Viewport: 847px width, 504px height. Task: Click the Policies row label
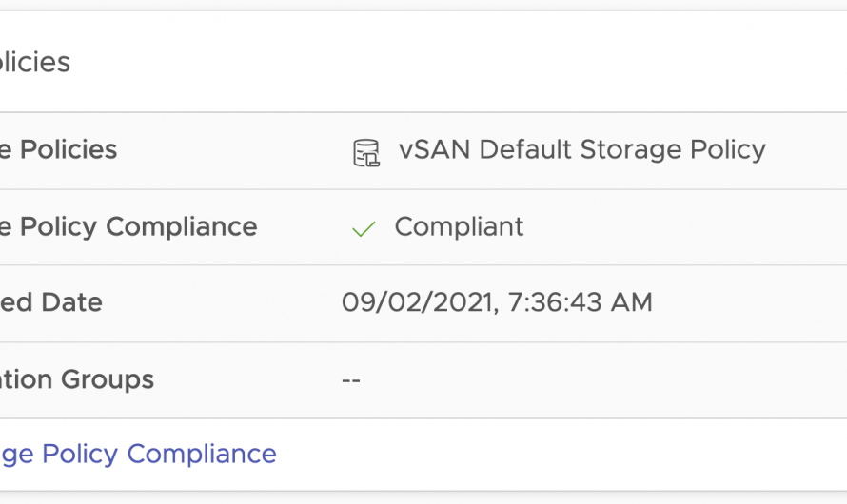pos(58,150)
